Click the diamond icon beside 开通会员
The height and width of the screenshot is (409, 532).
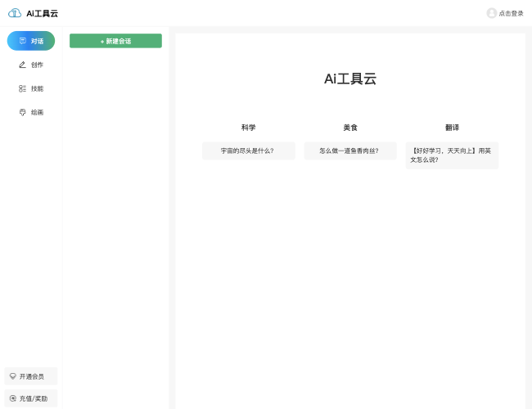(13, 376)
